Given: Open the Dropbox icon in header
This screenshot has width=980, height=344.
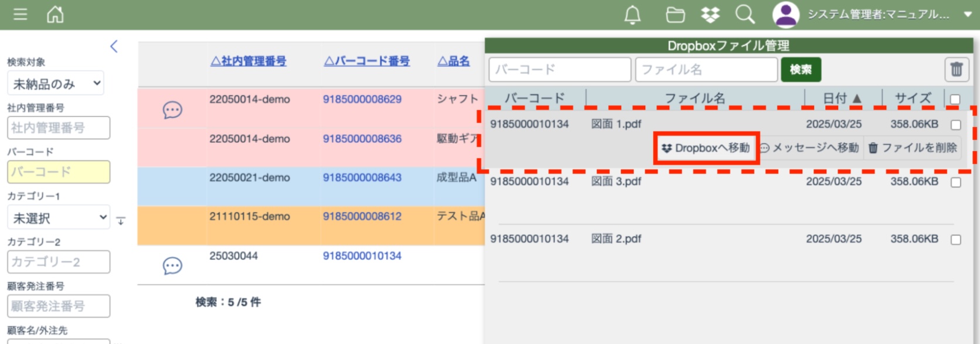Looking at the screenshot, I should [710, 15].
